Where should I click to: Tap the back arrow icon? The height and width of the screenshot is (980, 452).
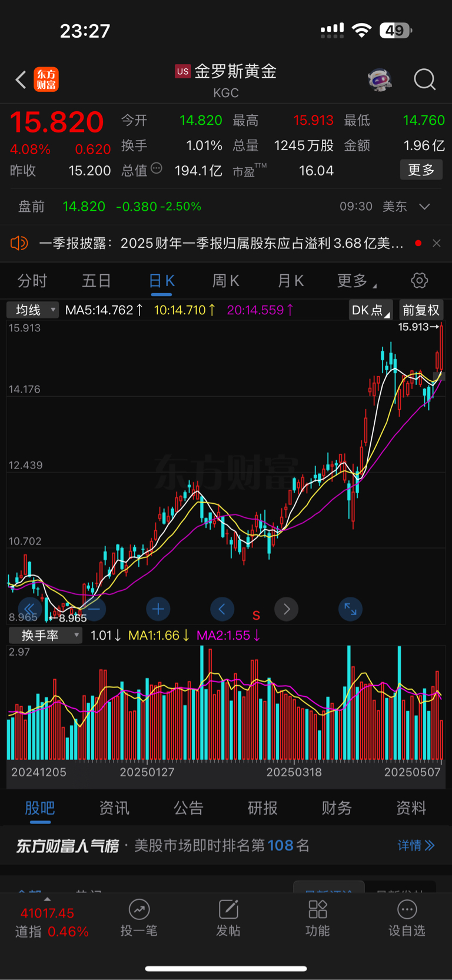click(21, 79)
